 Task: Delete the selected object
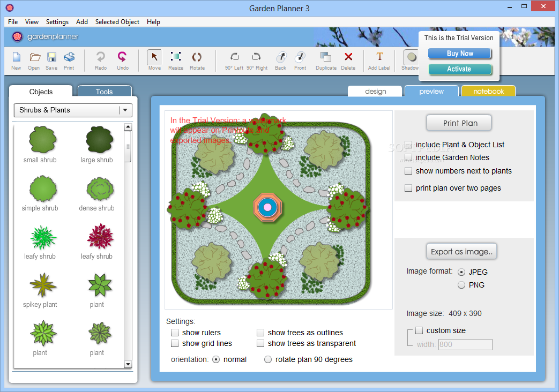[348, 61]
